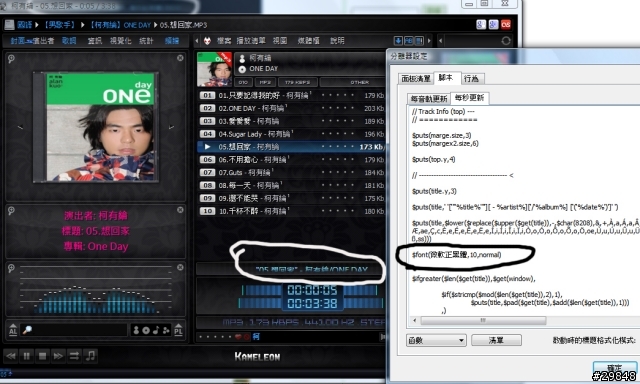Switch left panel to 歌詞 tab
This screenshot has height=384, width=640.
click(x=69, y=41)
